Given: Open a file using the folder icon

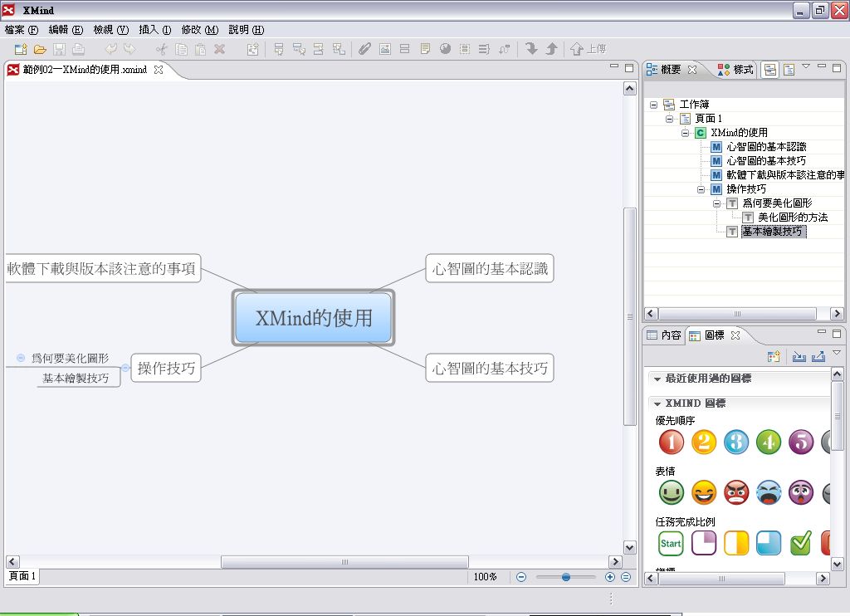Looking at the screenshot, I should (40, 49).
